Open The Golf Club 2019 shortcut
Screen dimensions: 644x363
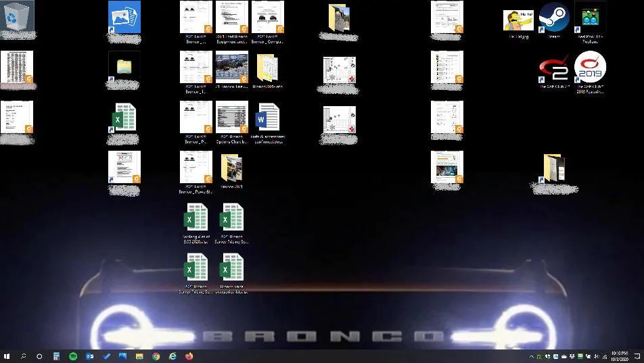tap(590, 70)
